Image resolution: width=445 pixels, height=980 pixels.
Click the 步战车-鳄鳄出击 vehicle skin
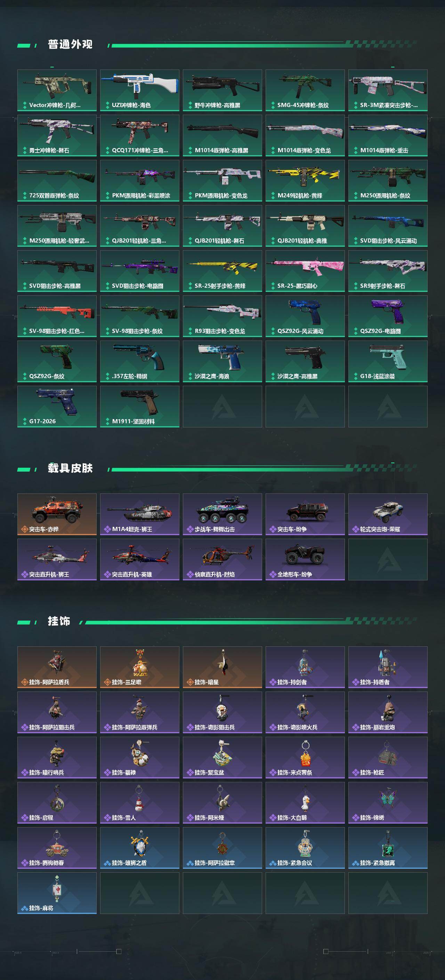[x=222, y=514]
